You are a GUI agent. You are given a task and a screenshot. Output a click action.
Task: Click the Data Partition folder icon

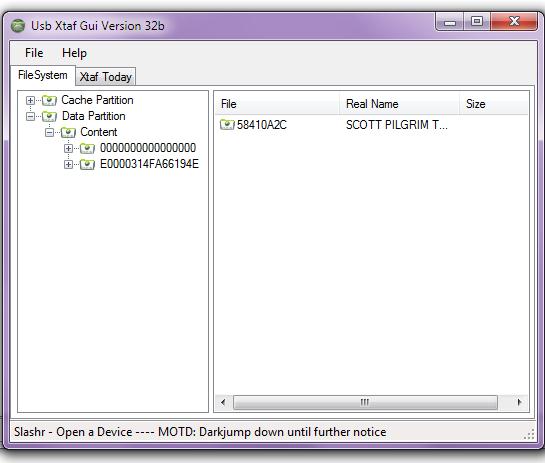49,116
